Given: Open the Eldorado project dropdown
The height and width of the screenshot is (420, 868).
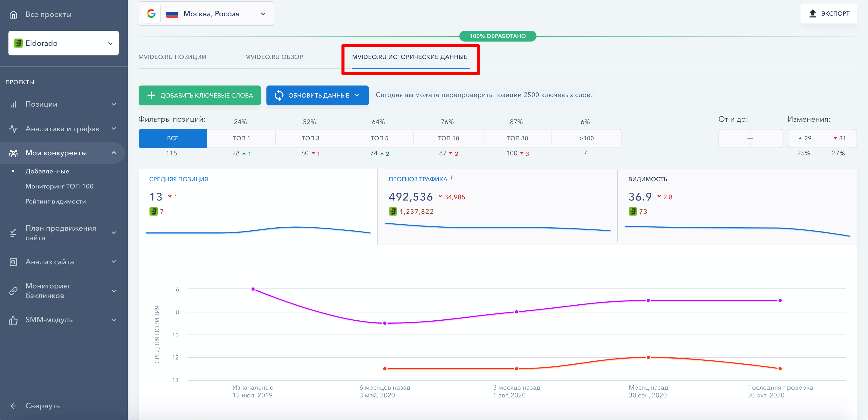Looking at the screenshot, I should click(x=64, y=43).
